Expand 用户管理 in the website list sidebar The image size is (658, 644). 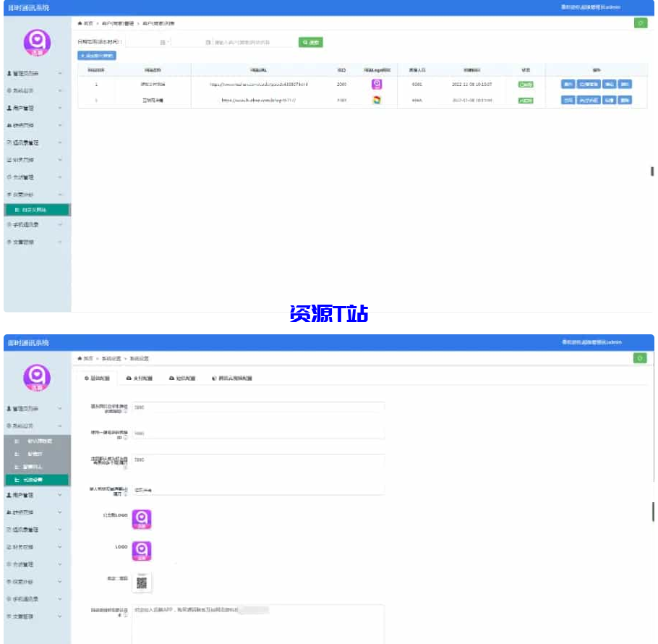(x=36, y=108)
